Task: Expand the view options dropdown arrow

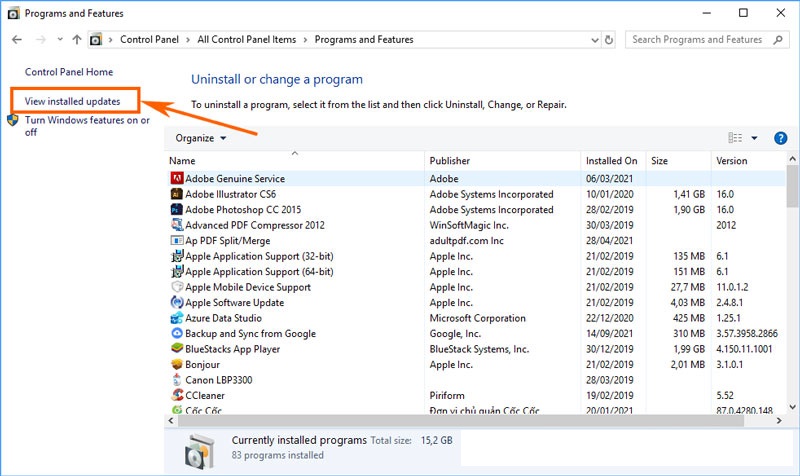Action: click(754, 138)
